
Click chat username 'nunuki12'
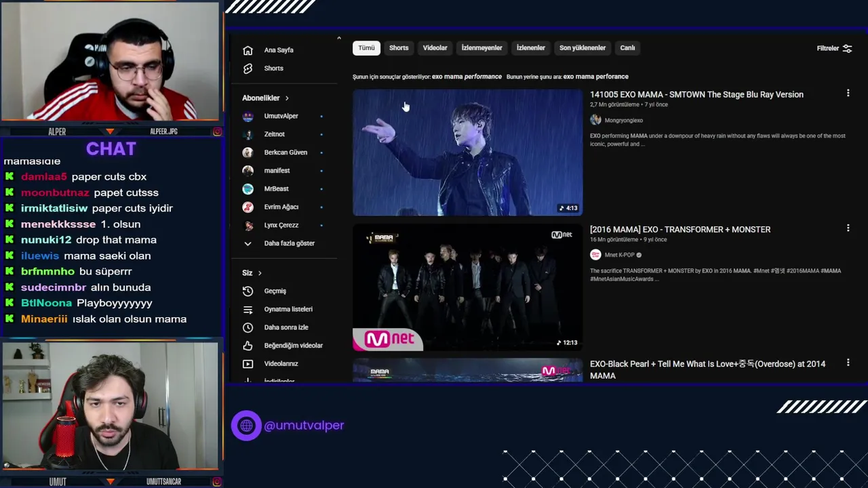46,240
